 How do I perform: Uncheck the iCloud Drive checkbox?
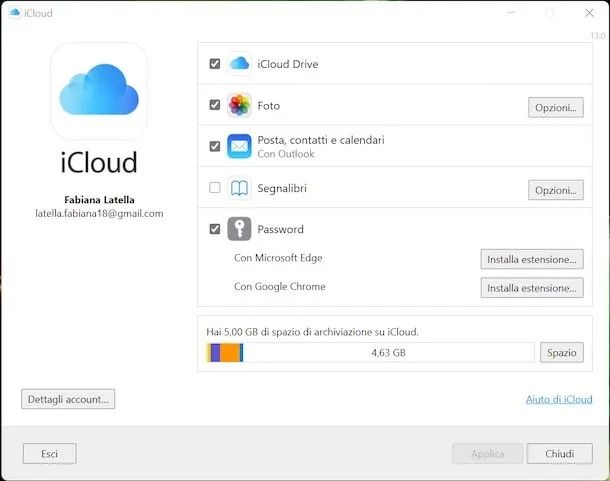coord(215,63)
